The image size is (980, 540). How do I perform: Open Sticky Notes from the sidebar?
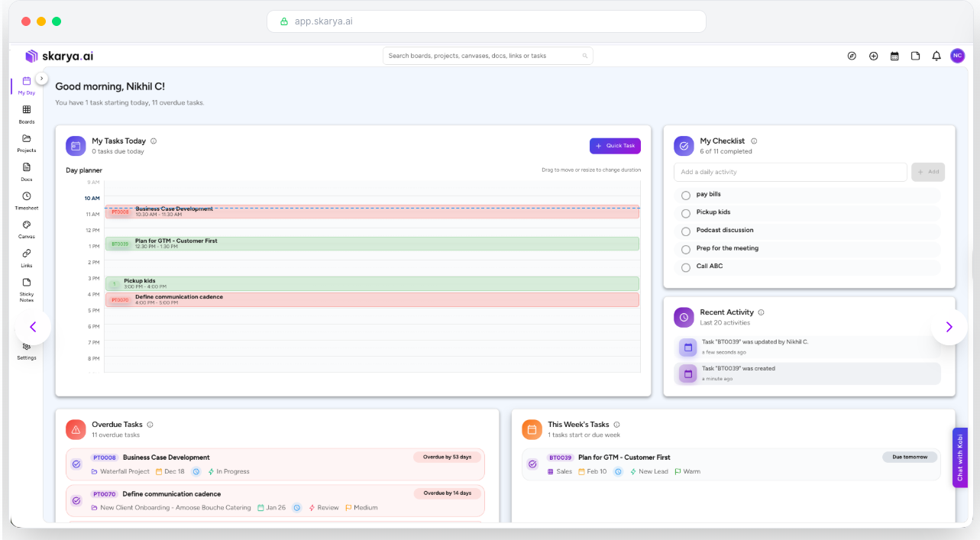point(27,289)
